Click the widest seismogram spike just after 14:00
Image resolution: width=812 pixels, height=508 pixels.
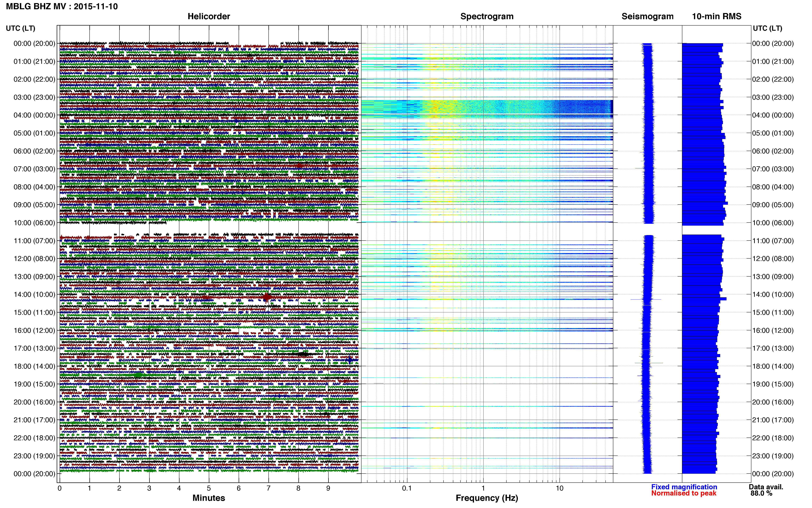point(646,299)
